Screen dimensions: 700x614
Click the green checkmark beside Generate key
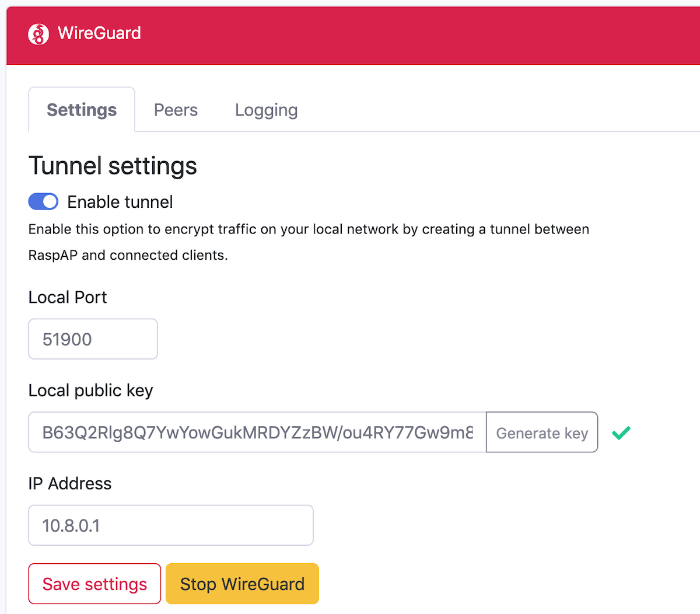coord(621,432)
